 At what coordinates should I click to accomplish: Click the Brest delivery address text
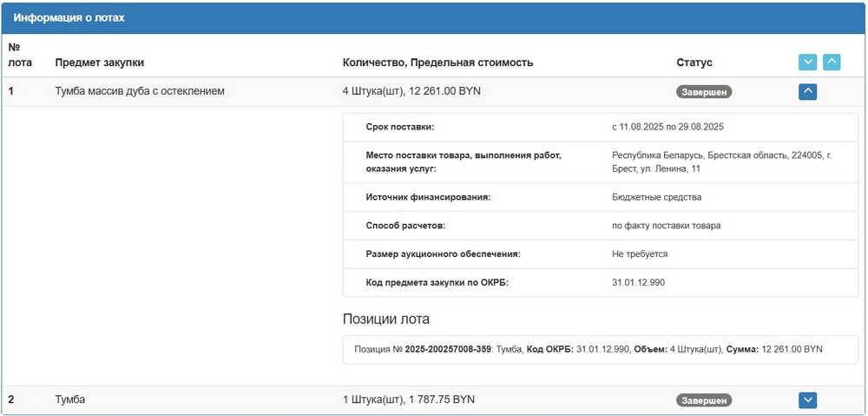pos(720,162)
